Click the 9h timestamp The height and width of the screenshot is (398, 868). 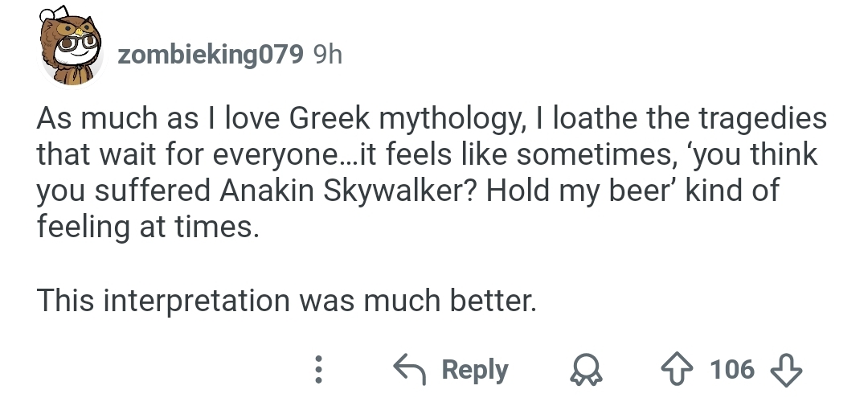(x=328, y=54)
